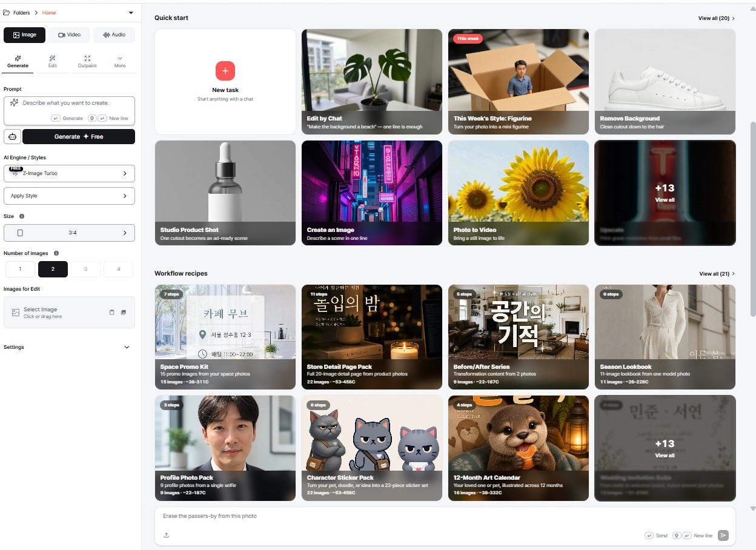The height and width of the screenshot is (550, 756).
Task: Click the Generate Free button
Action: tap(79, 136)
